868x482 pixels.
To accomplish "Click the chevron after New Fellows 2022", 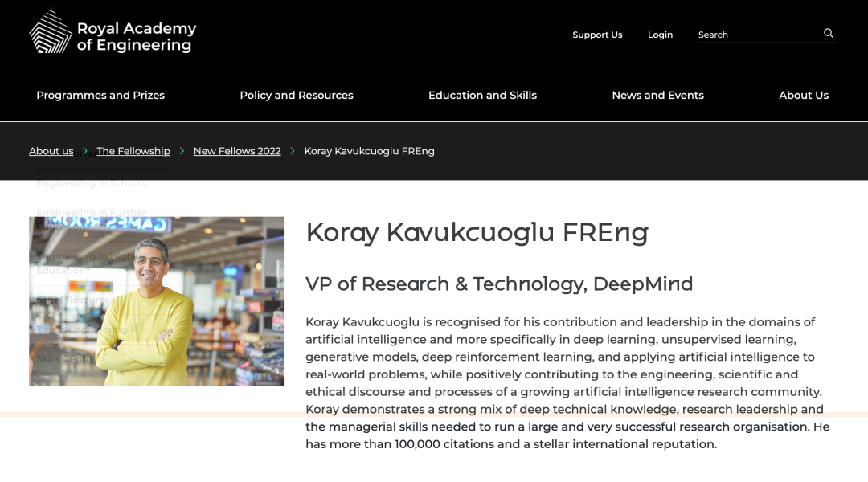I will pyautogui.click(x=293, y=151).
